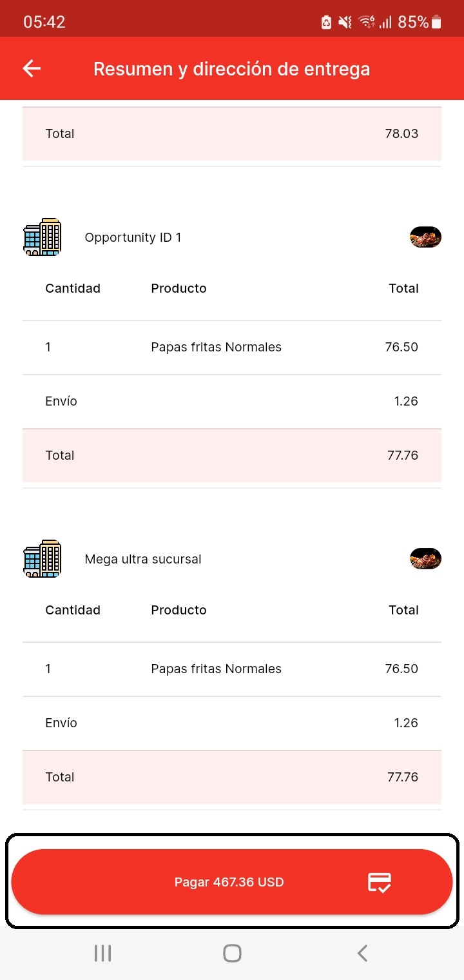Tap the muted sound icon in status bar

click(345, 22)
